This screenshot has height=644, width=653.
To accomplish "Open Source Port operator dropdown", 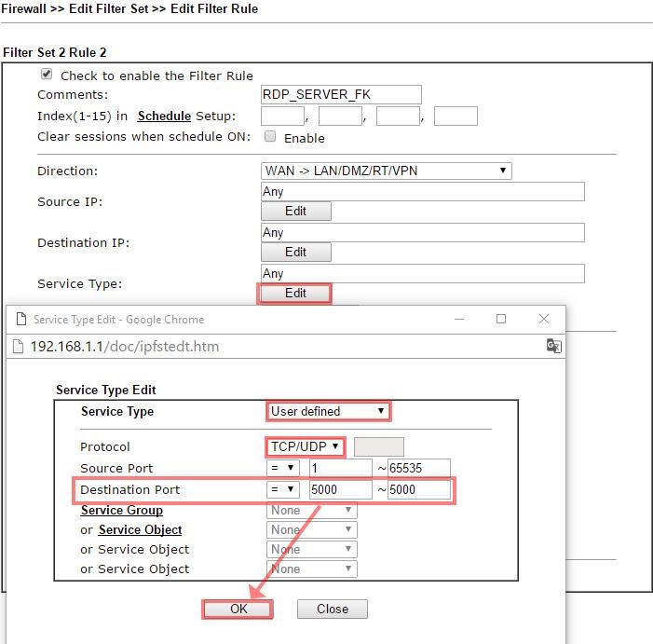I will click(282, 468).
